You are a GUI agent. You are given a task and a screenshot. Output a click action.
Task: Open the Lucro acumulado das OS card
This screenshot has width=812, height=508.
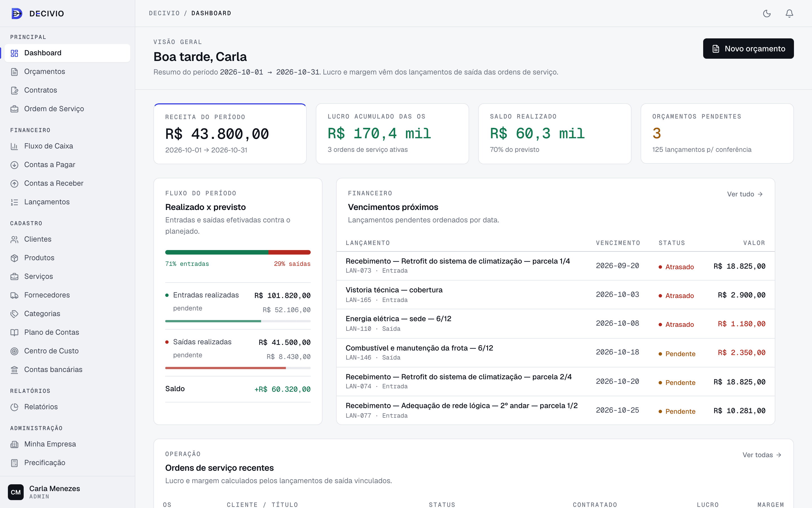[x=392, y=134]
